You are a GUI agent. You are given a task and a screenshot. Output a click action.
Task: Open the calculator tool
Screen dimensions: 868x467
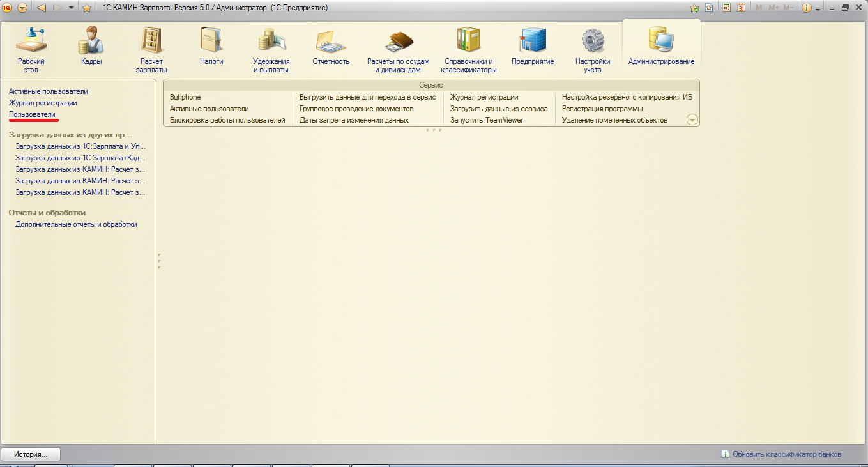726,8
